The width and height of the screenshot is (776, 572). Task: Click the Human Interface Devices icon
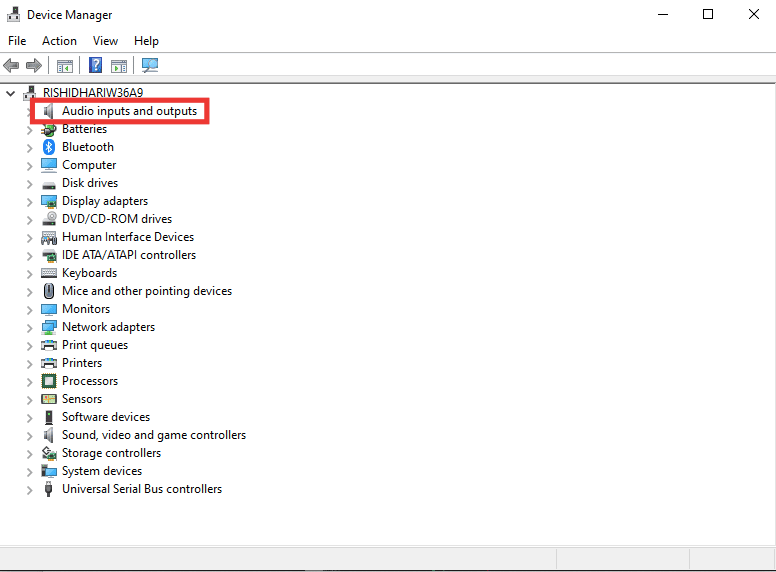(x=48, y=238)
